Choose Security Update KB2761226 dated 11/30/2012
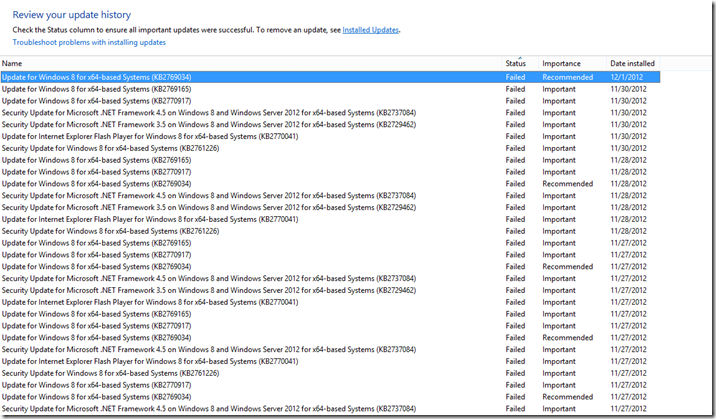 click(330, 148)
